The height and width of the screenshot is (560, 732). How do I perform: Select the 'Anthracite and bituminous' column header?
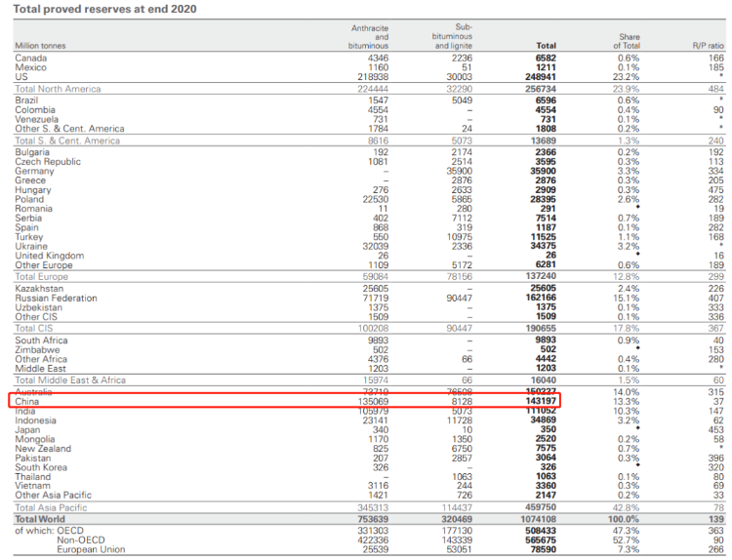tap(368, 37)
